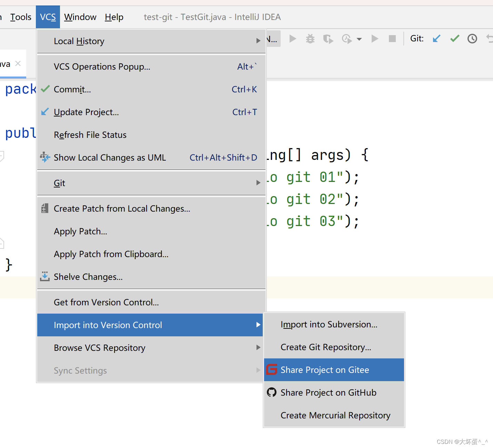Click blue arrow icon beside Update Project

pos(45,112)
